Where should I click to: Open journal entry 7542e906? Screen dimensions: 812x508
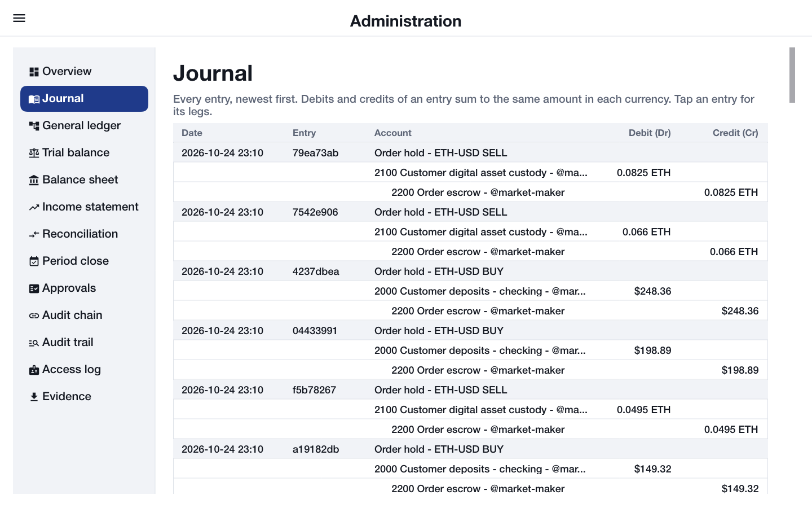pos(470,212)
